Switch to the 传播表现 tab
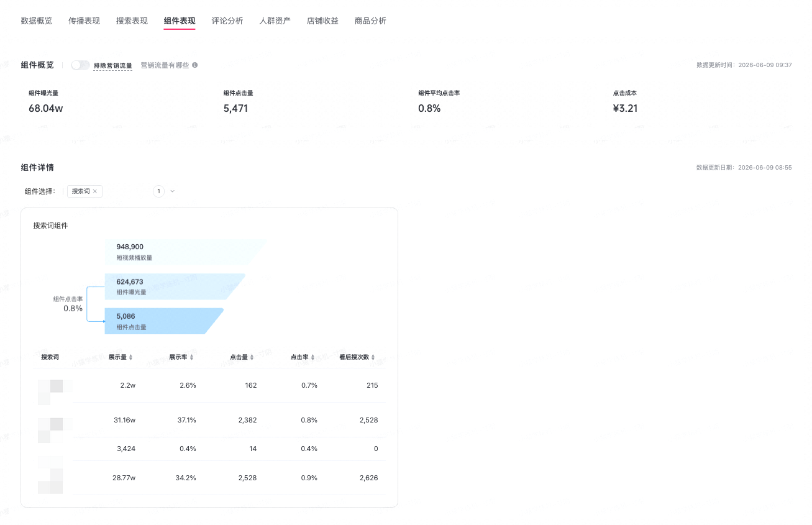Screen dimensions: 812x525 [84, 21]
